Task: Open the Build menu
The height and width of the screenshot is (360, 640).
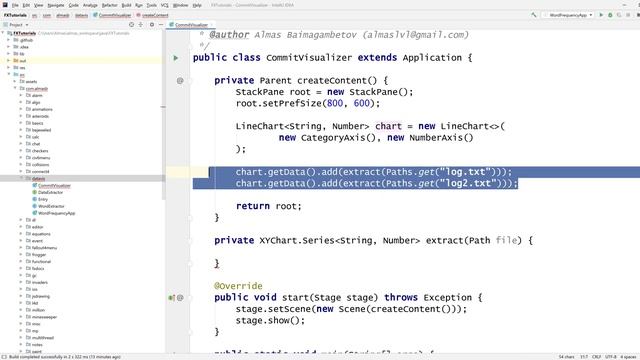Action: pyautogui.click(x=127, y=5)
